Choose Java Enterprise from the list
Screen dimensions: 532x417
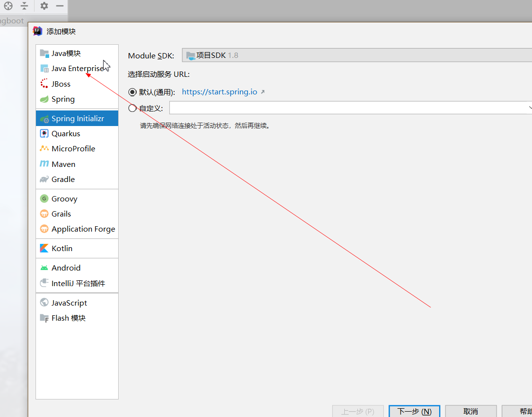tap(77, 69)
